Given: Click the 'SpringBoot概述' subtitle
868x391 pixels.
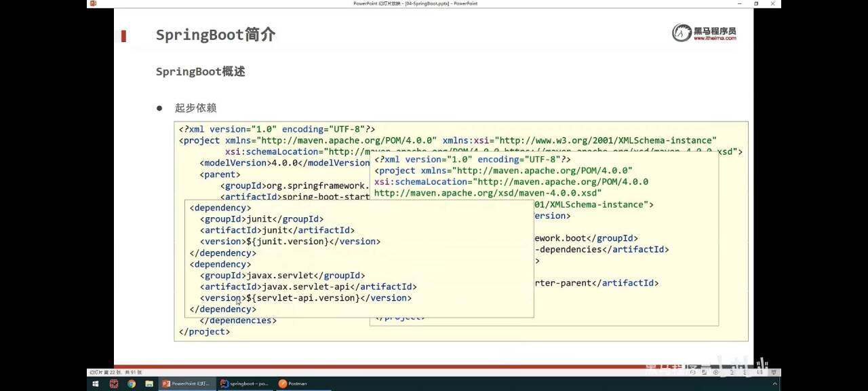Looking at the screenshot, I should (200, 71).
